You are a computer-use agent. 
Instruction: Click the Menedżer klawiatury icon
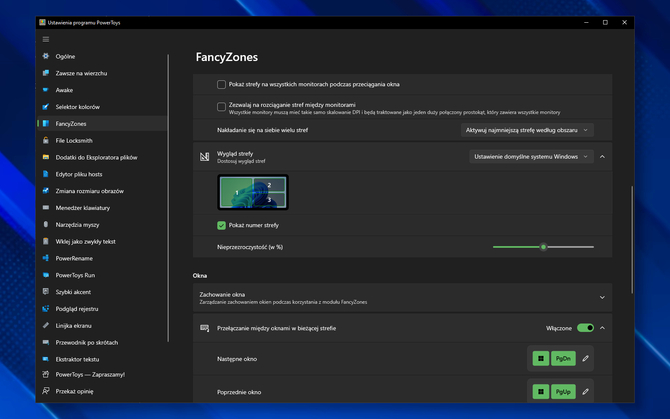[x=46, y=208]
